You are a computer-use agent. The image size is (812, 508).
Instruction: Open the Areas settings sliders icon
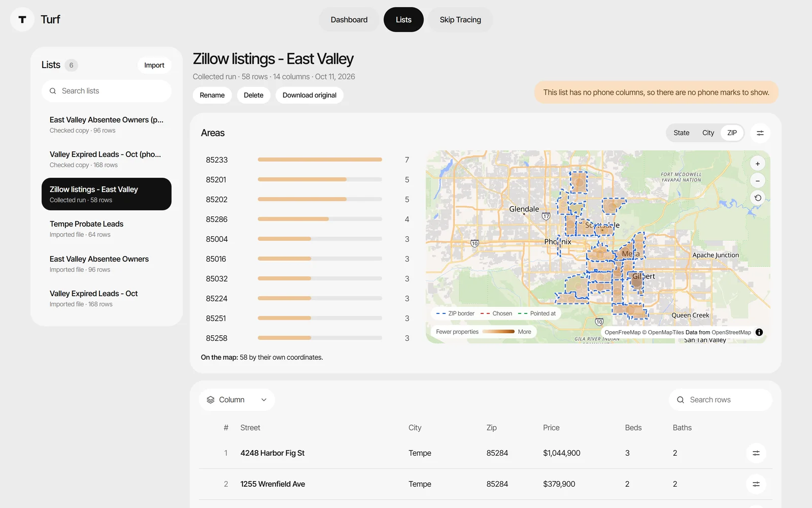click(x=760, y=133)
